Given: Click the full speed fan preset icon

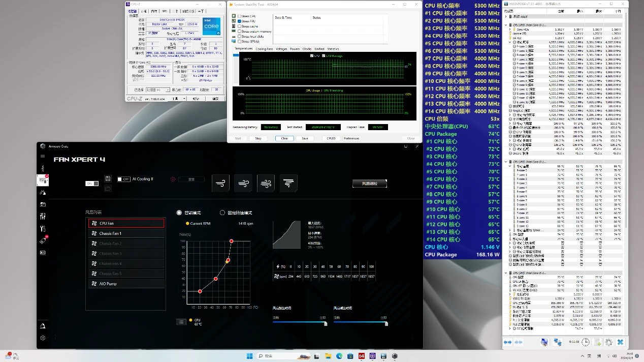Looking at the screenshot, I should [288, 183].
